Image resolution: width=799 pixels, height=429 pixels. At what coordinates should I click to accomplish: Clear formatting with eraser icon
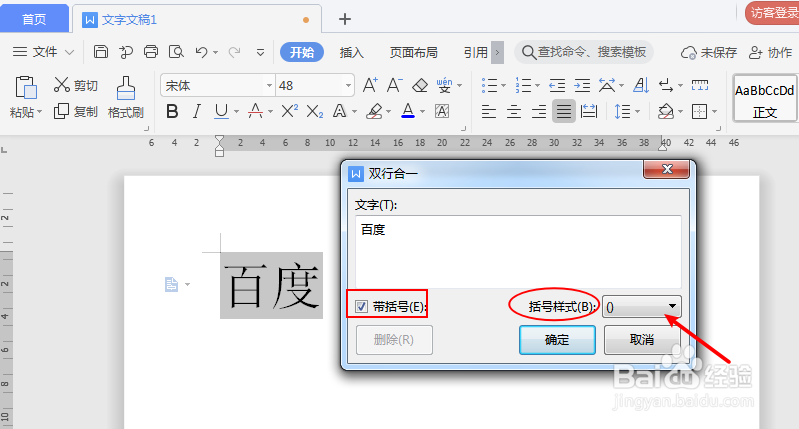tap(420, 85)
